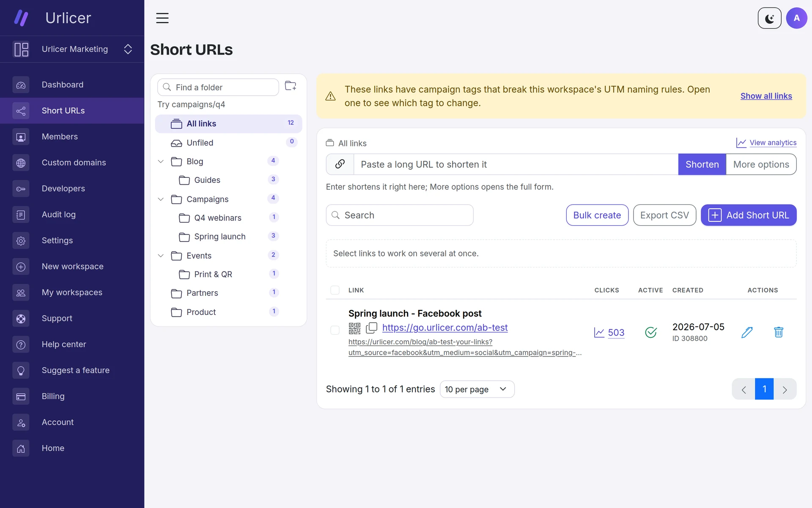Image resolution: width=812 pixels, height=508 pixels.
Task: Click Show all links in the warning banner
Action: click(x=766, y=96)
